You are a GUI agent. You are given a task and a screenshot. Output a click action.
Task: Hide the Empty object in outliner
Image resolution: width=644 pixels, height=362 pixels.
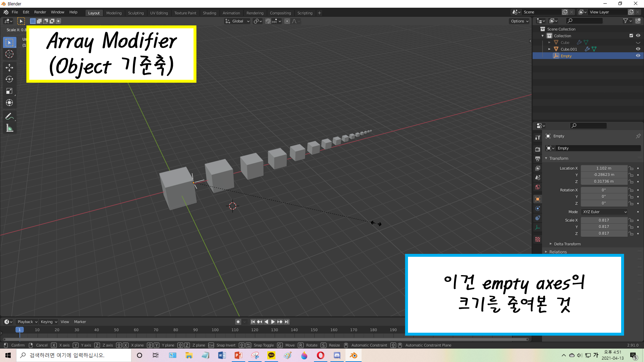click(x=638, y=56)
